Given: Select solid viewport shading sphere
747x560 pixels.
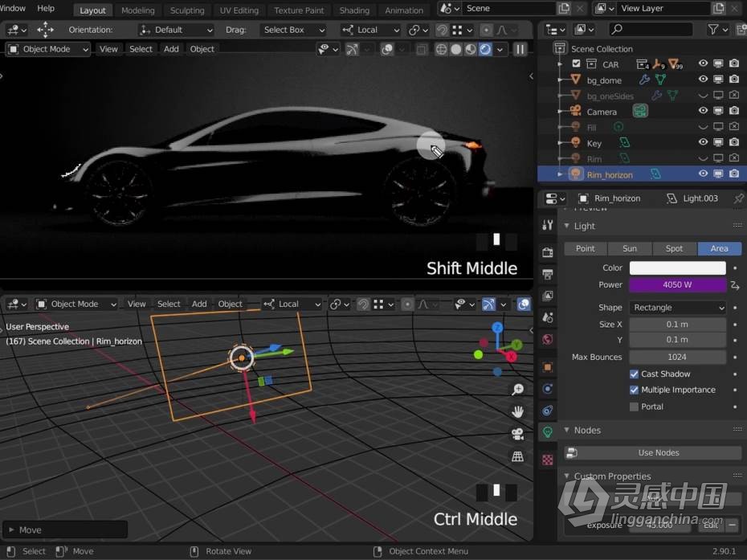Looking at the screenshot, I should [x=456, y=49].
